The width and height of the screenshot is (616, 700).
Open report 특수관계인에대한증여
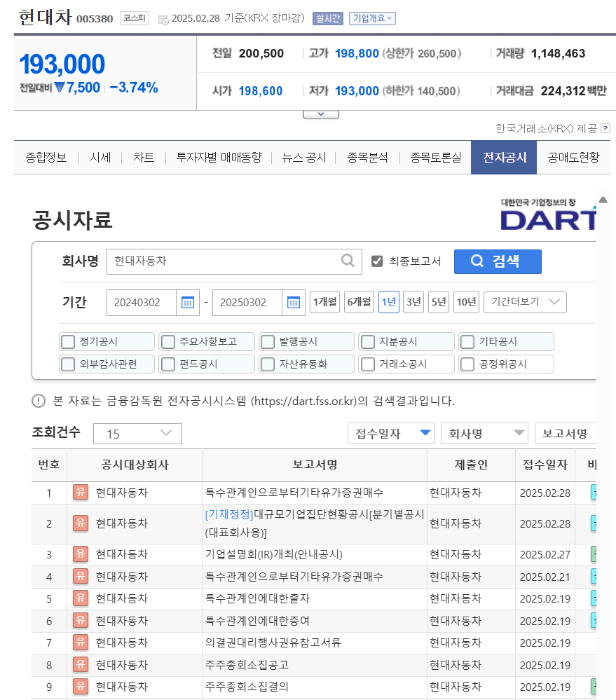(x=258, y=621)
